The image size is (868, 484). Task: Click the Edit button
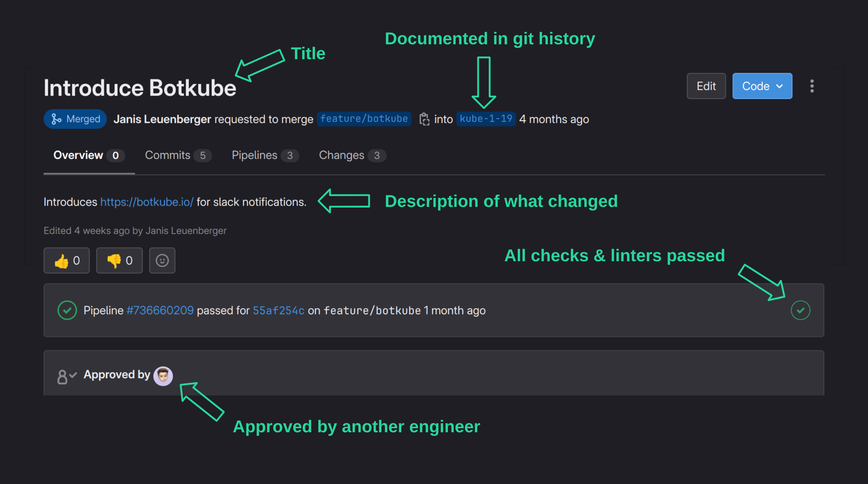[x=706, y=86]
